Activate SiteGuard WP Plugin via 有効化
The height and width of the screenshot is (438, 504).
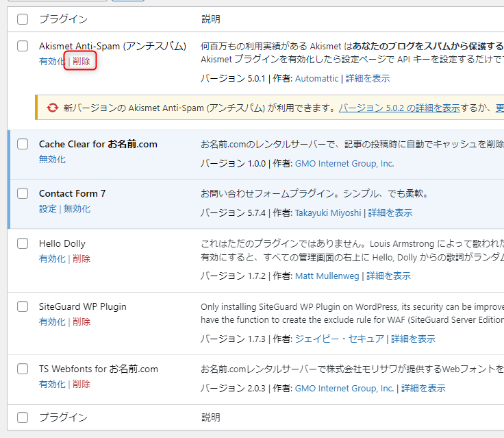(x=52, y=322)
